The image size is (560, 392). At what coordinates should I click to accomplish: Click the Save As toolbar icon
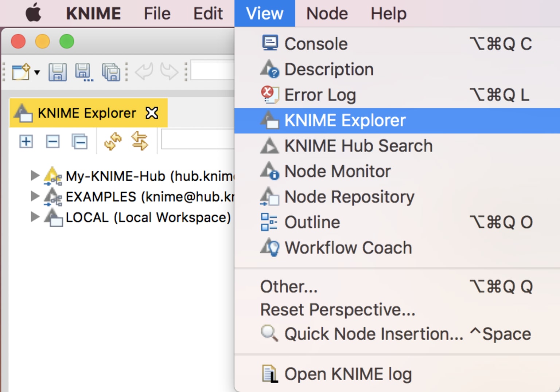84,72
